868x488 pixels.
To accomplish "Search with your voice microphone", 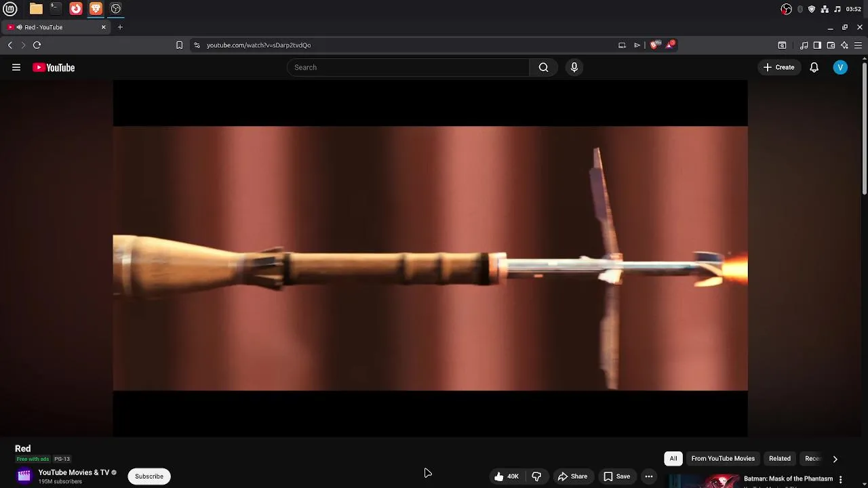I will point(574,67).
